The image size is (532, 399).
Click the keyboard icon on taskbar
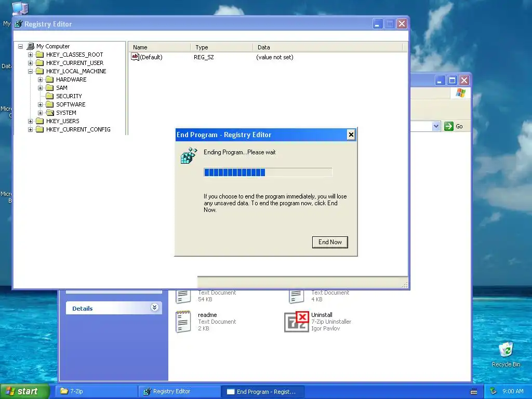tap(474, 392)
